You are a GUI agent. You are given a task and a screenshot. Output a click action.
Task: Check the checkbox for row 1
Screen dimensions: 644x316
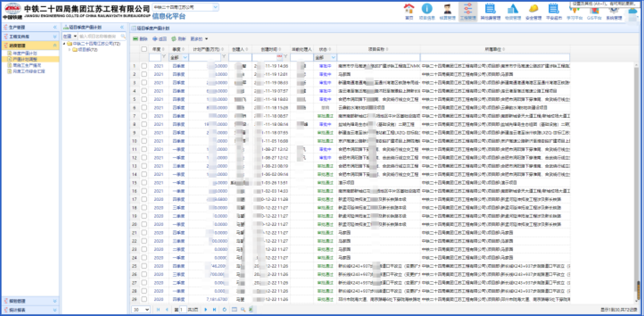coord(144,66)
